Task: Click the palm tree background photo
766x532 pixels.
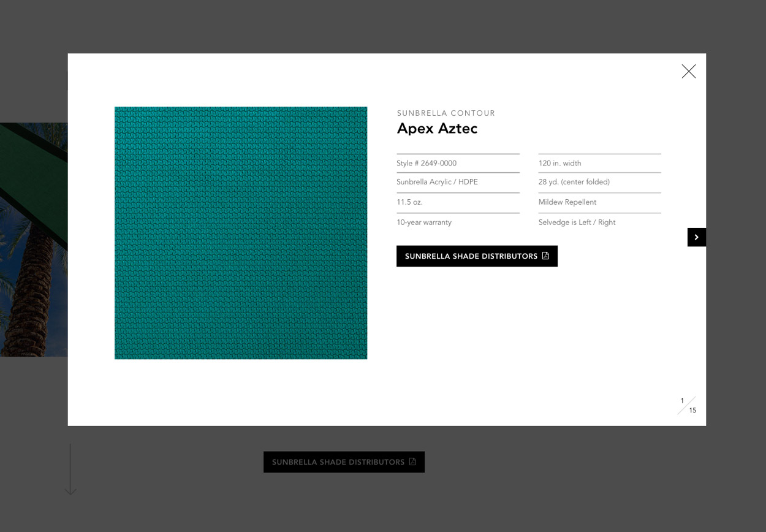Action: click(34, 240)
